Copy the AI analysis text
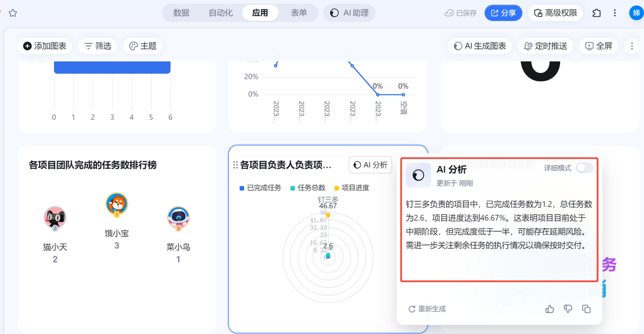 [587, 309]
